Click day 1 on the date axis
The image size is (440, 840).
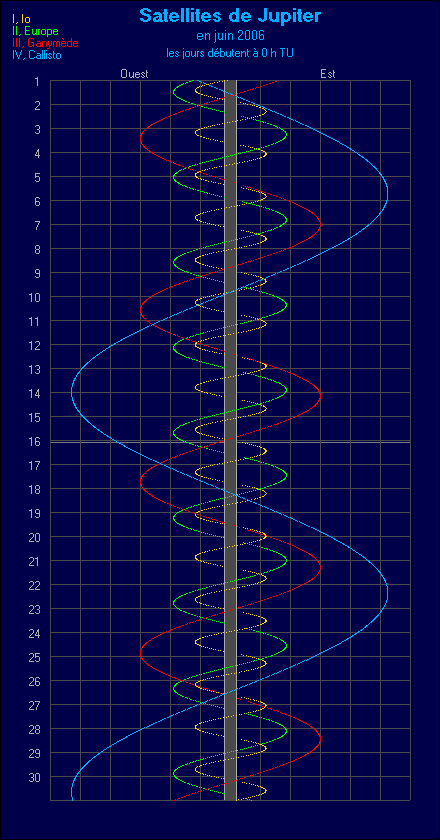coord(36,81)
